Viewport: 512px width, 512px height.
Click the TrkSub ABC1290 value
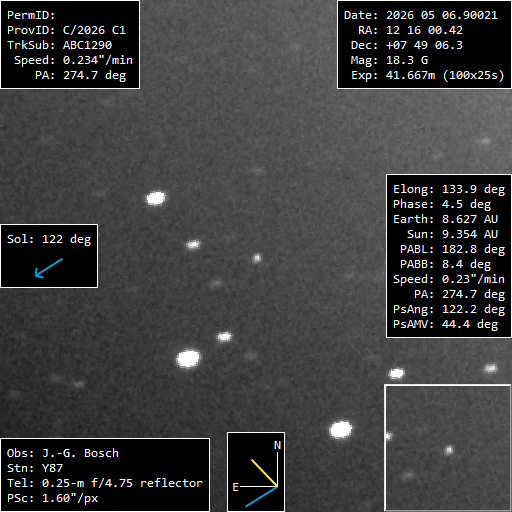tap(87, 45)
